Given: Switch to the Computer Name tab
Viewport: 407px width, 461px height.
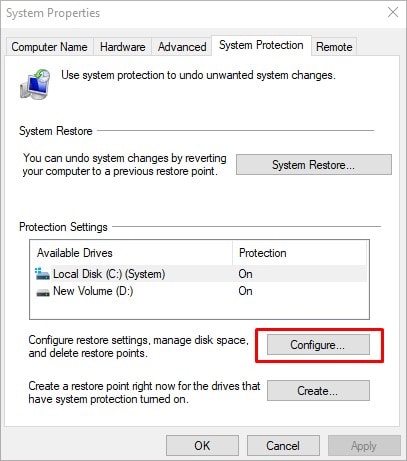Looking at the screenshot, I should [49, 47].
